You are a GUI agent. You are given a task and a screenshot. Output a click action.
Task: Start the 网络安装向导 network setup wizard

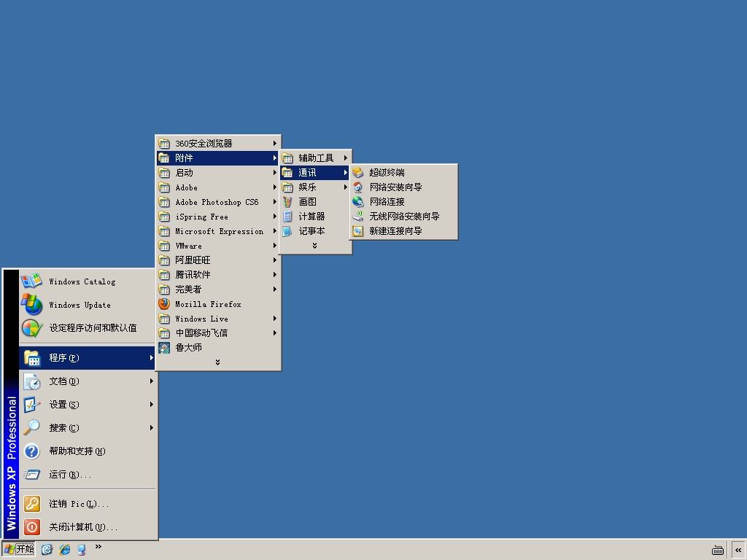point(403,187)
